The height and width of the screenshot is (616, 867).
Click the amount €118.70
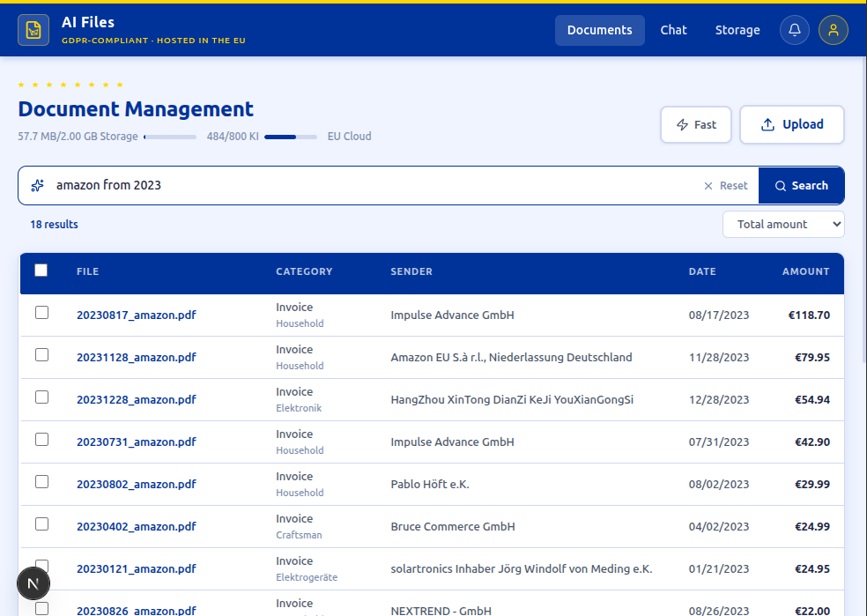coord(809,315)
